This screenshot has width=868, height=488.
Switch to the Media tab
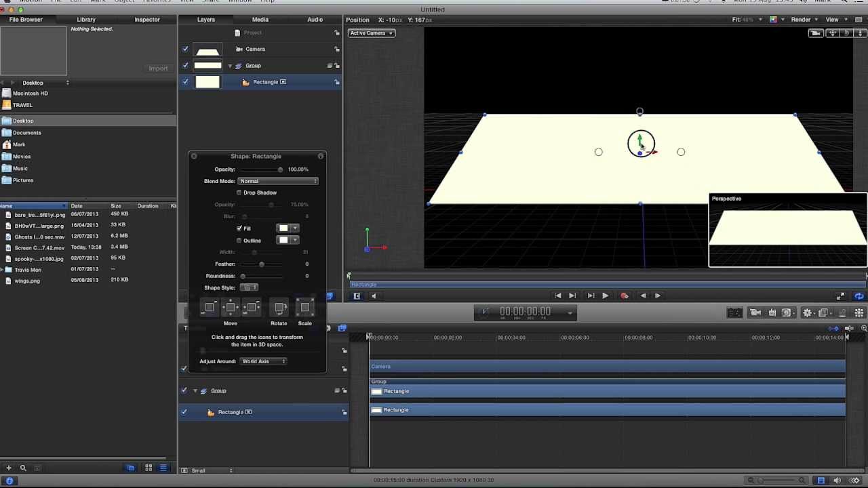point(260,20)
